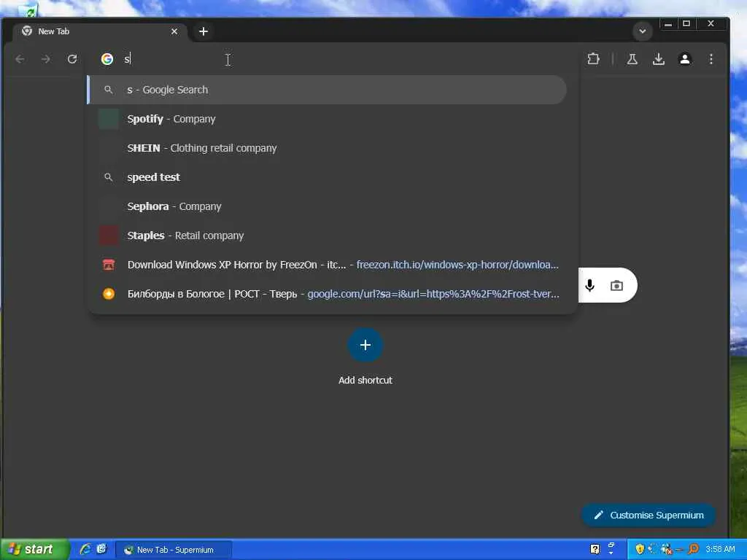Close the New Tab tab
Image resolution: width=747 pixels, height=560 pixels.
click(x=174, y=31)
